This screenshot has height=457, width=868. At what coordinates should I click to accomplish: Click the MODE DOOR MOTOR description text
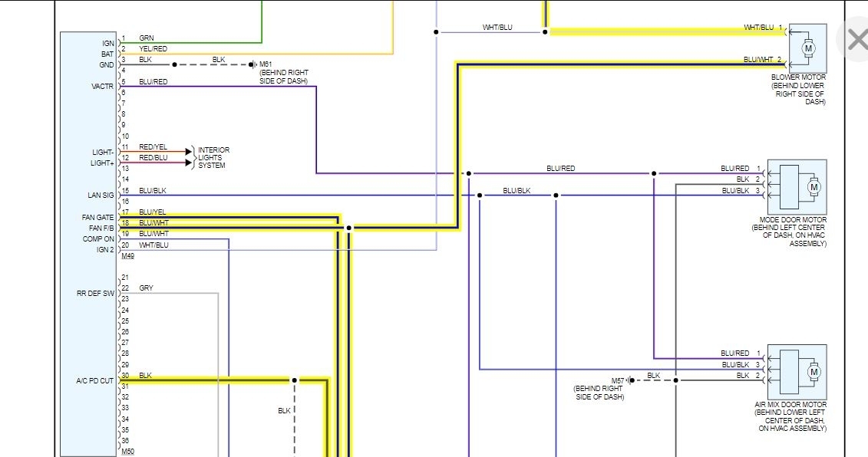coord(790,232)
